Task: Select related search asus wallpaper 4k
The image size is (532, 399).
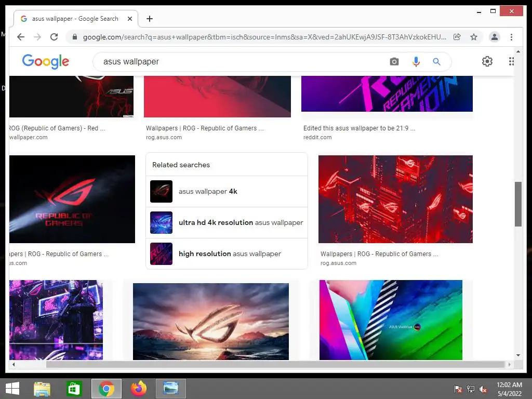Action: click(x=227, y=191)
